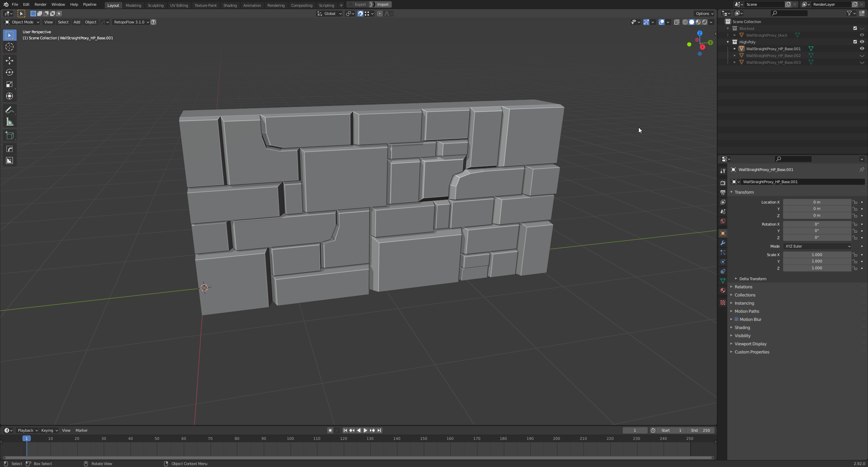Viewport: 868px width, 467px height.
Task: Open the viewport Add menu
Action: pos(77,22)
